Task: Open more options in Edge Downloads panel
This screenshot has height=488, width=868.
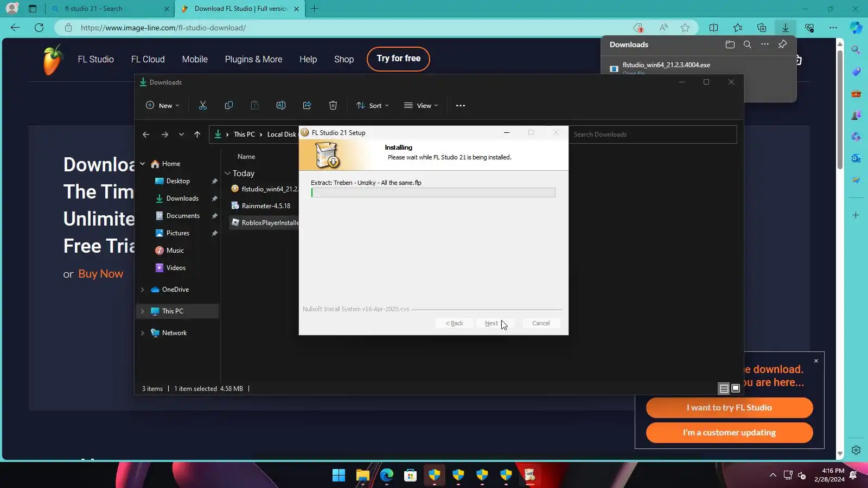Action: point(765,44)
